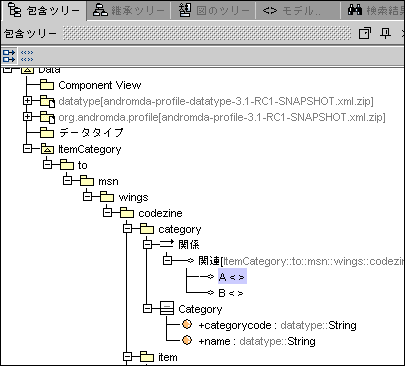Collapse the Category class node
This screenshot has width=405, height=366.
click(x=147, y=308)
